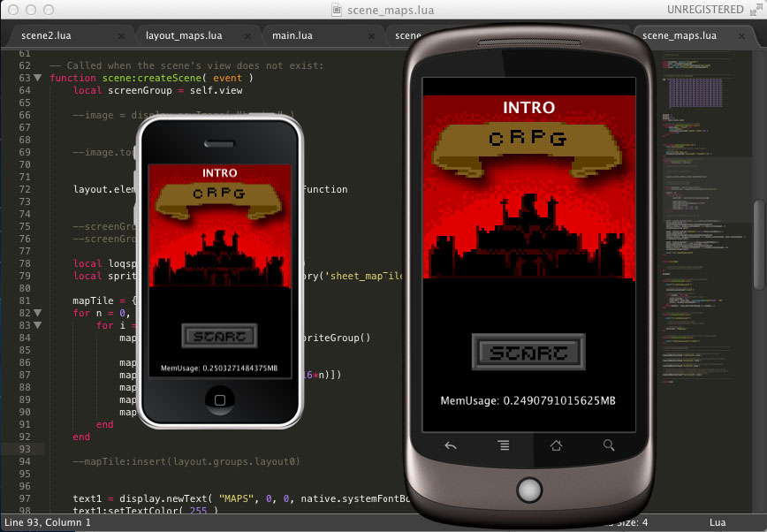Click the scene_maps.lua document icon in title bar
This screenshot has width=767, height=532.
337,10
